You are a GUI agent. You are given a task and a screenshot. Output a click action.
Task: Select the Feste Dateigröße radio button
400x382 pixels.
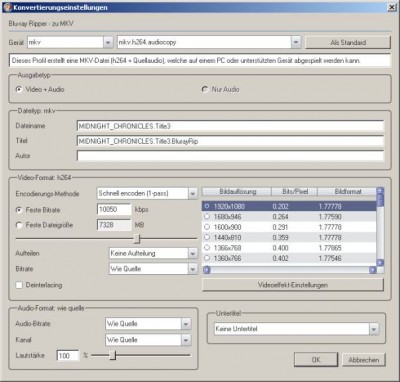(19, 225)
